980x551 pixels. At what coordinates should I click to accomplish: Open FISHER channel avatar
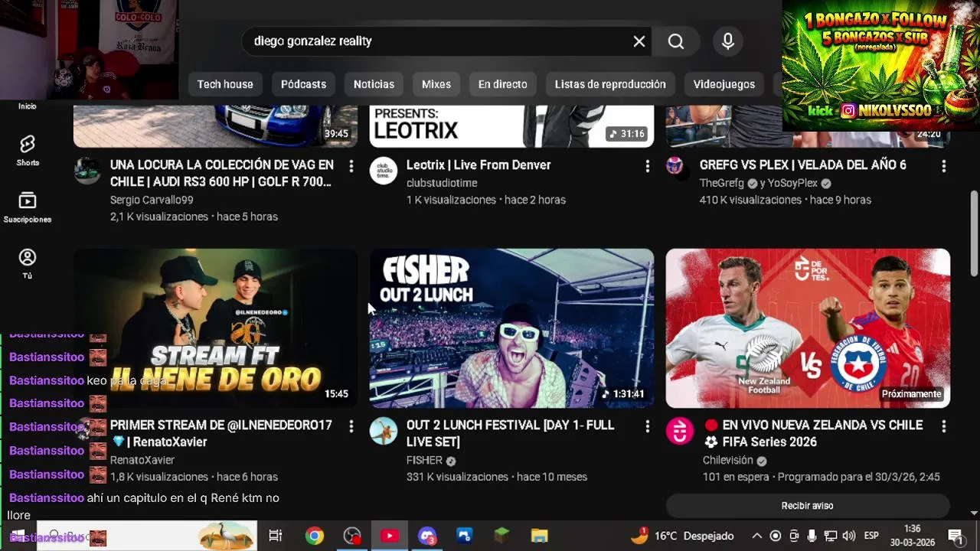point(384,431)
